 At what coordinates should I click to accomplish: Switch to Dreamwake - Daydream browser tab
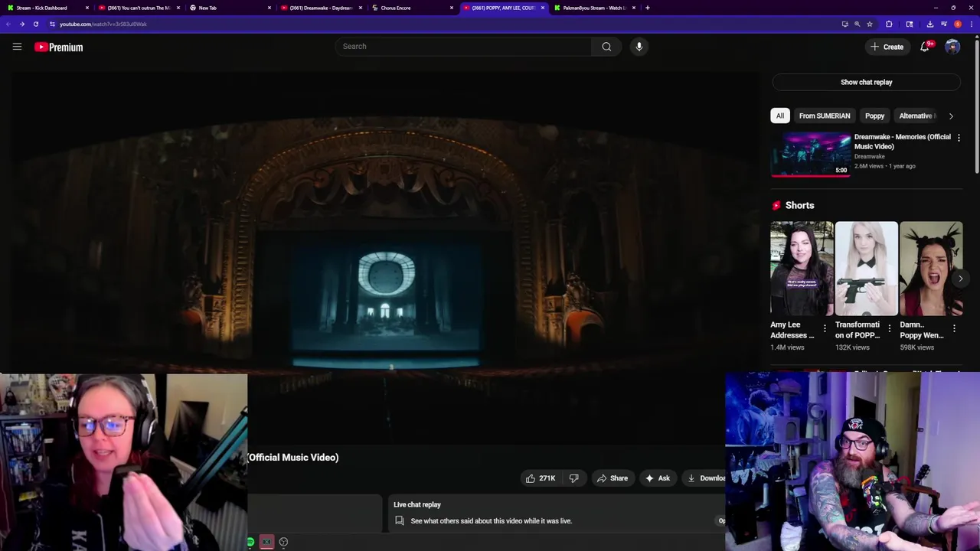[321, 8]
